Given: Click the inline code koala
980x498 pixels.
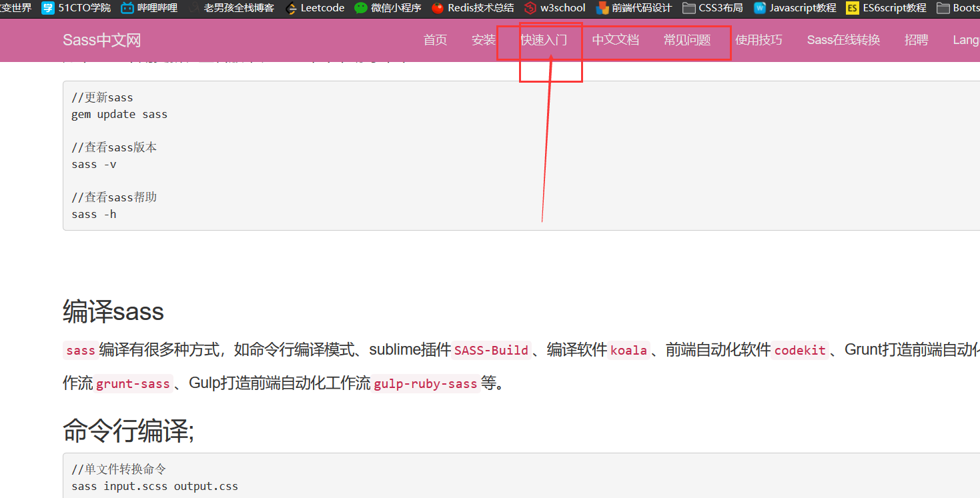Looking at the screenshot, I should pyautogui.click(x=628, y=350).
